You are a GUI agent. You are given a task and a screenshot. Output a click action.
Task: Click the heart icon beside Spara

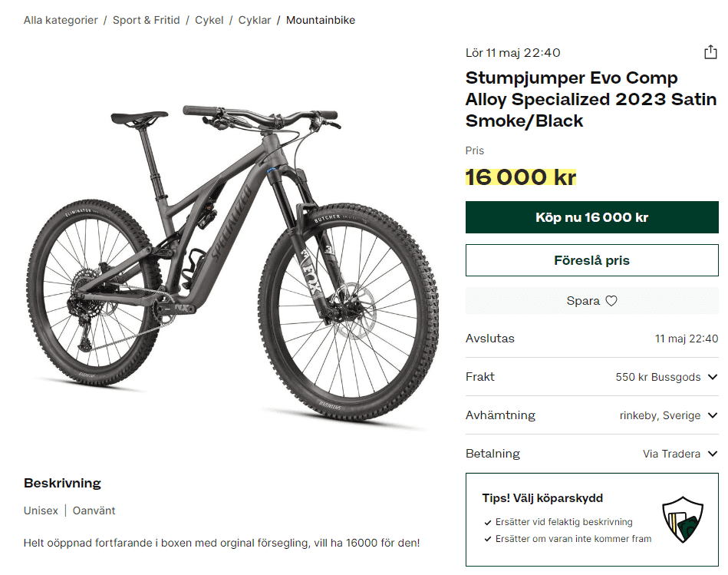[x=611, y=301]
